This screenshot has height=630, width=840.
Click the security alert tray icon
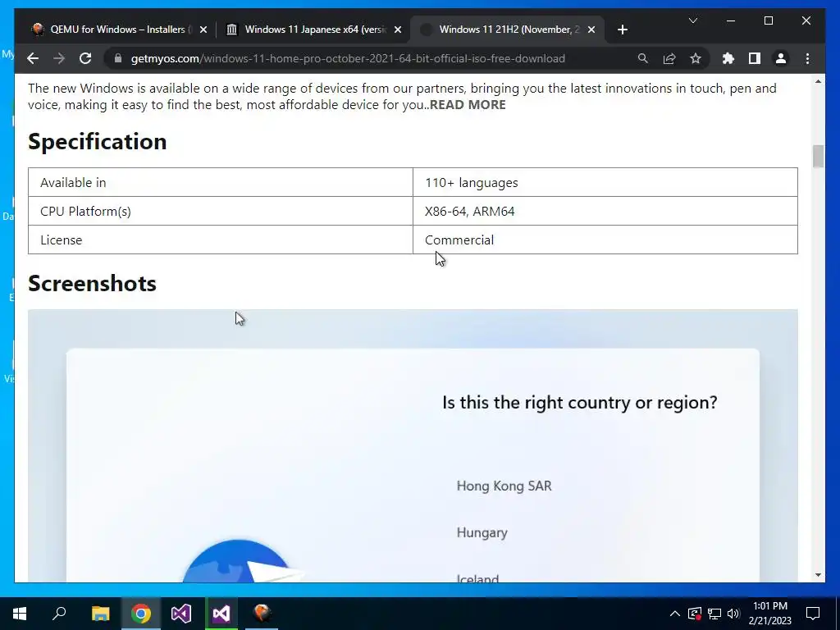tap(694, 614)
